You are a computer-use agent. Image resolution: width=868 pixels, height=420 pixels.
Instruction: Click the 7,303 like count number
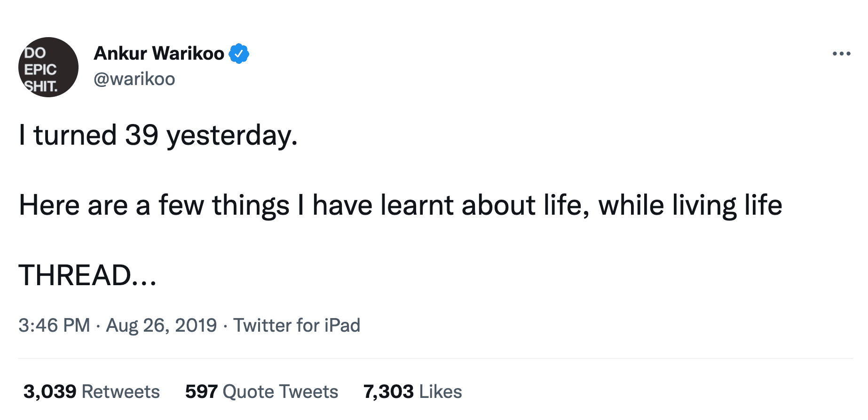tap(388, 391)
